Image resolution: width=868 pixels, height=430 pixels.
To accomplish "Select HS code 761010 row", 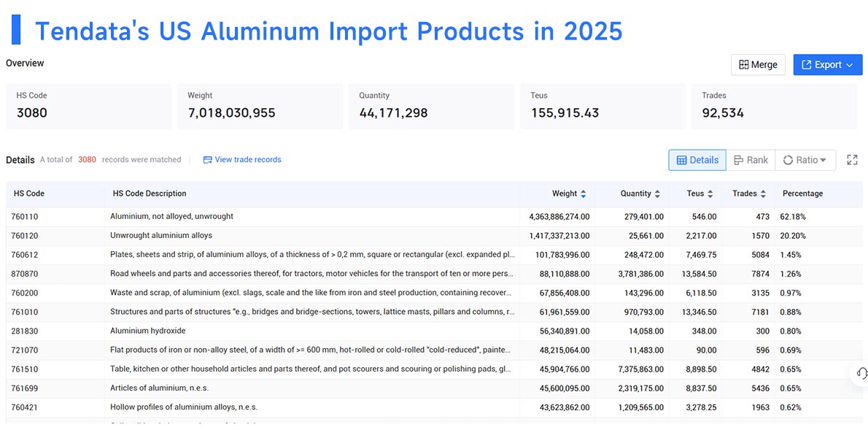I will click(434, 312).
